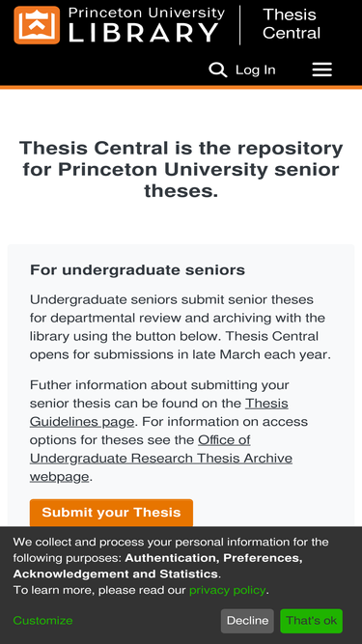Customize cookie consent settings
362x644 pixels.
tap(42, 621)
